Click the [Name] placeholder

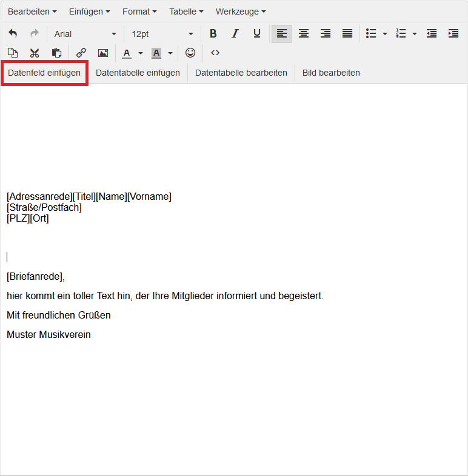112,196
